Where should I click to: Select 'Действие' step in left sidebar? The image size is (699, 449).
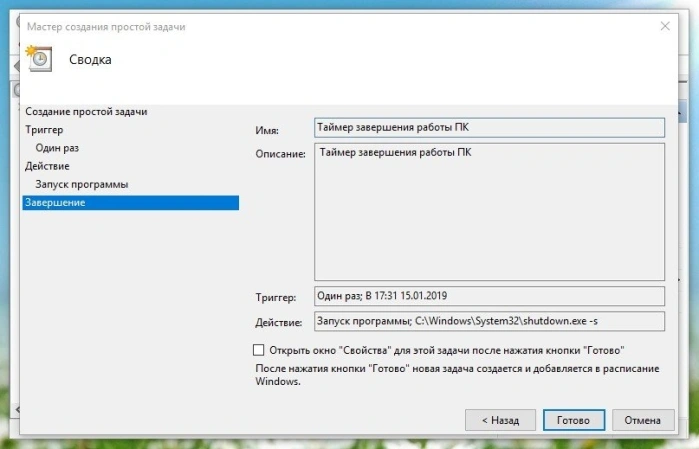[x=47, y=166]
